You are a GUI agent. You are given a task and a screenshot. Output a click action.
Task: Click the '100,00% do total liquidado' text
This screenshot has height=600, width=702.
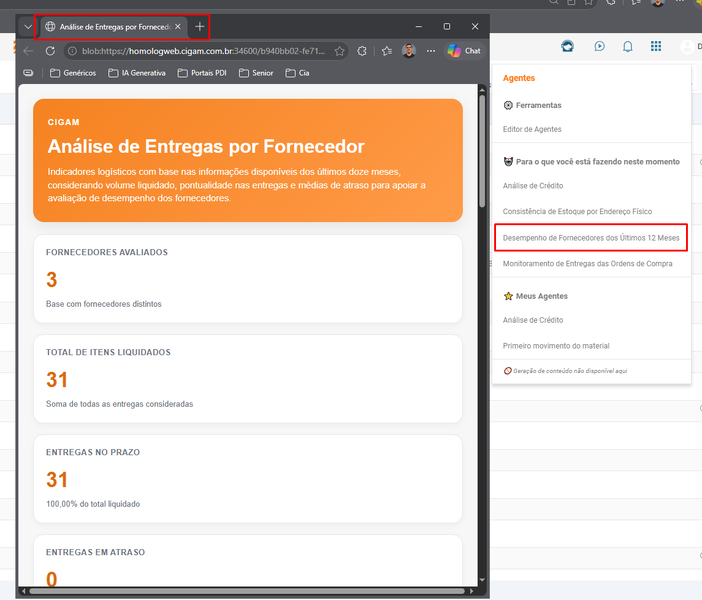tap(93, 504)
